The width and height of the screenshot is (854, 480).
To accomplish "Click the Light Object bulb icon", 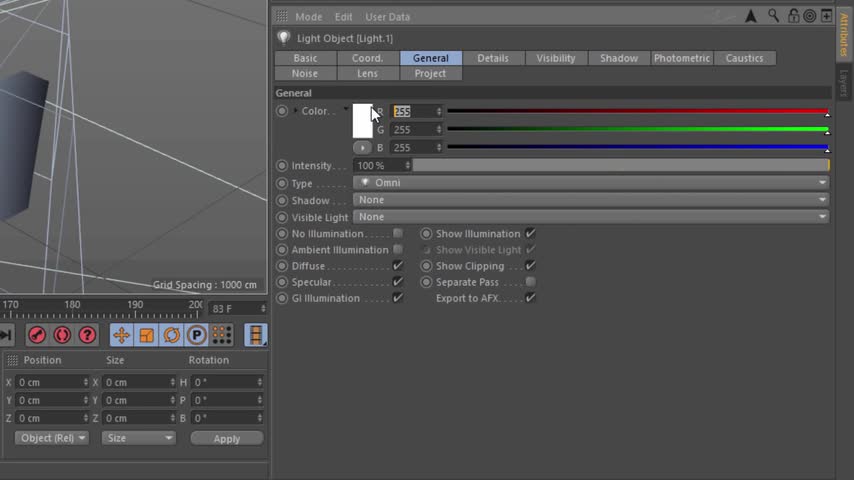I will tap(284, 38).
